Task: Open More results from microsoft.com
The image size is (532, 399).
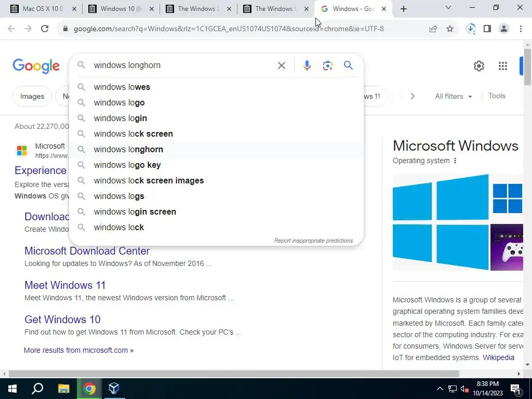Action: tap(79, 351)
